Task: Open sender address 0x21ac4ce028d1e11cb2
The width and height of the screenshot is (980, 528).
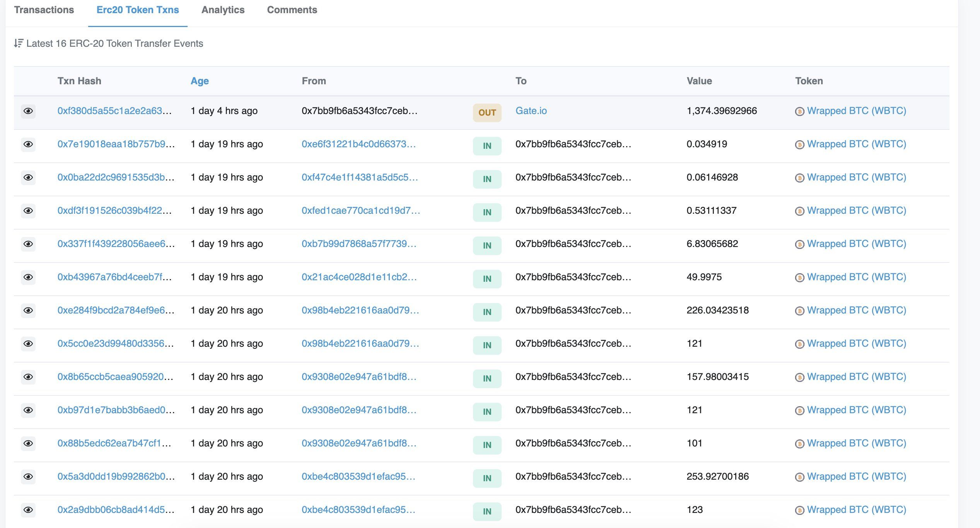Action: point(359,277)
